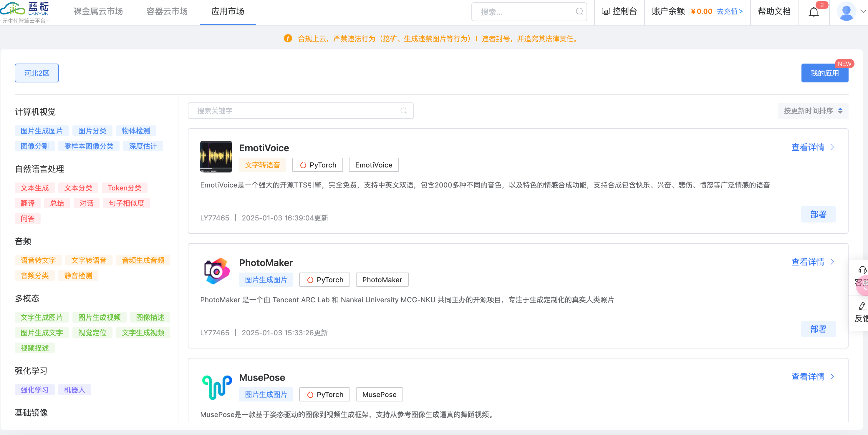
Task: Expand the account dropdown arrow
Action: 863,11
